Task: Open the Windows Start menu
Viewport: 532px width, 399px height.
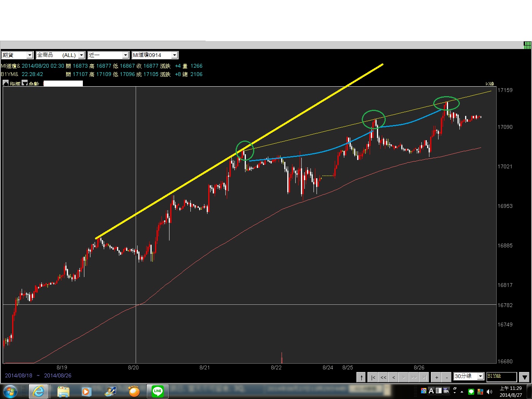Action: (10, 391)
